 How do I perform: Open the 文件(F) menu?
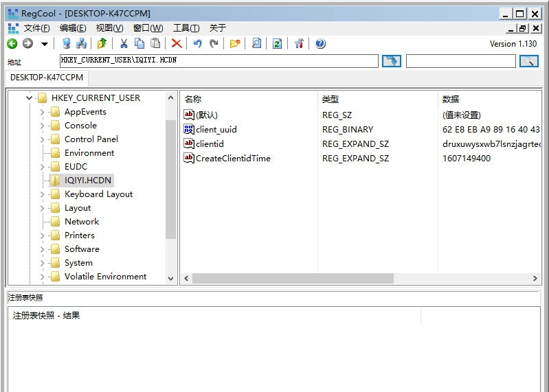coord(36,28)
